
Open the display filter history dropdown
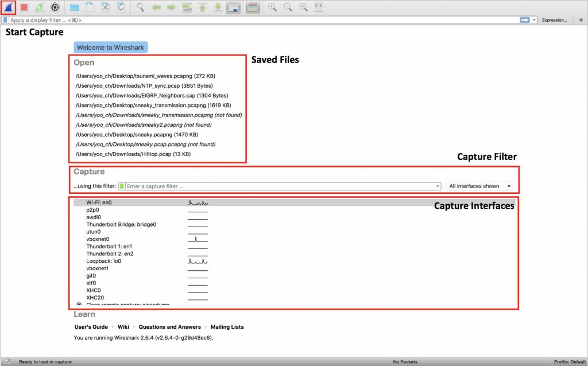coord(535,20)
